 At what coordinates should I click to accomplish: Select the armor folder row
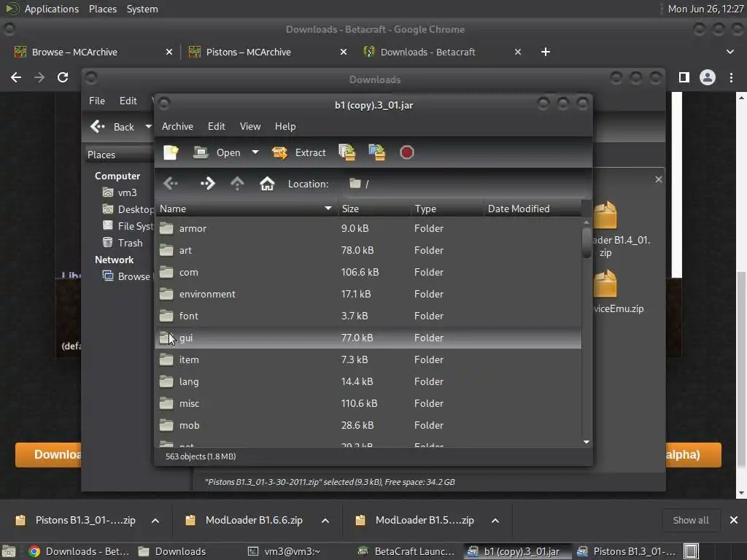tap(368, 228)
